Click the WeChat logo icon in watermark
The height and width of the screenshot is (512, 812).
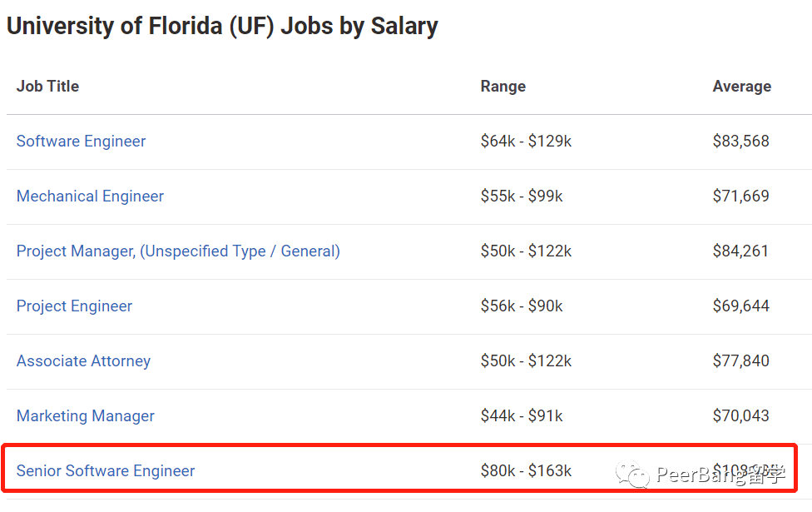(x=632, y=475)
